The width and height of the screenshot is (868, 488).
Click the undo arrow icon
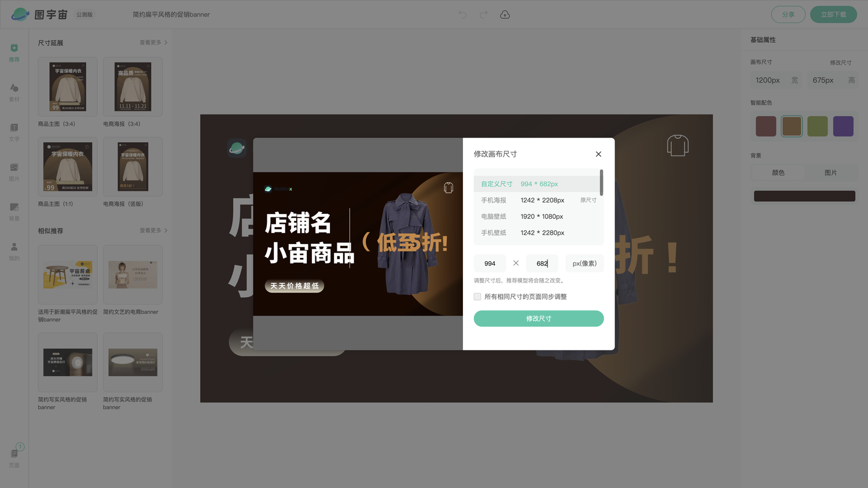pos(462,14)
